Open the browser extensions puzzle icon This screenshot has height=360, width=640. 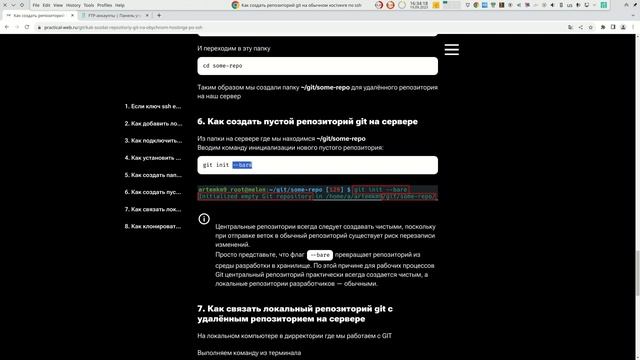click(603, 27)
